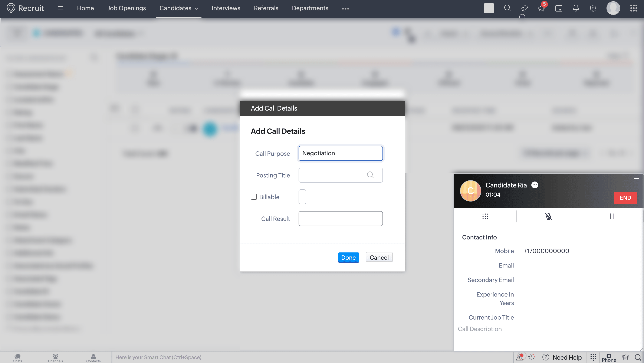The width and height of the screenshot is (644, 363).
Task: Go to the Interviews tab
Action: (x=226, y=8)
